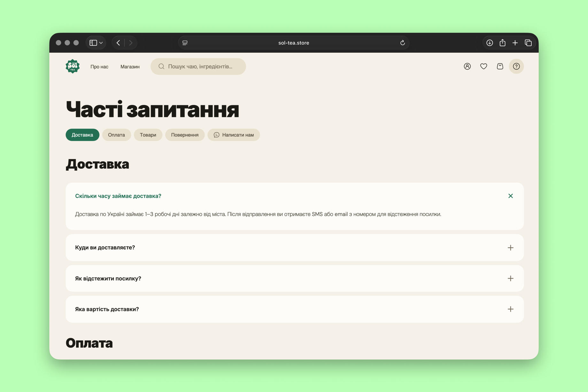Open the Safari downloads icon

click(490, 43)
